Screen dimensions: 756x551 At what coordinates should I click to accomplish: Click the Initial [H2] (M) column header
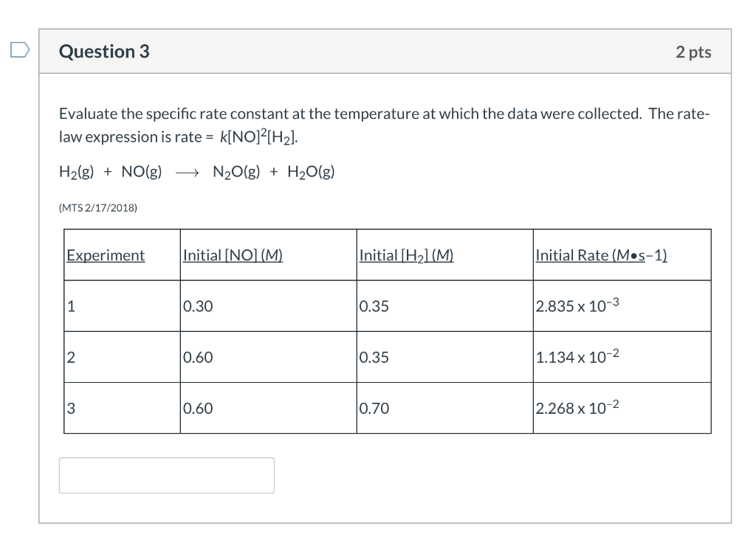tap(406, 255)
